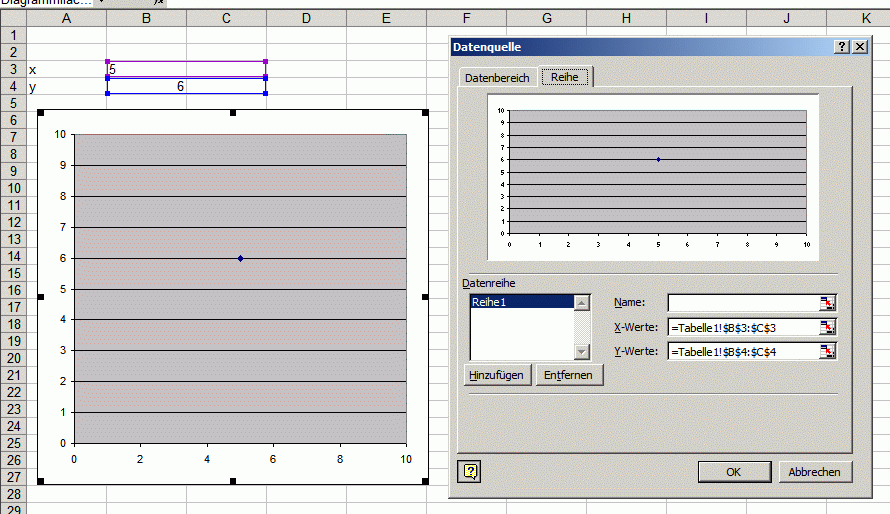This screenshot has width=890, height=514.
Task: Select column header D
Action: click(307, 18)
